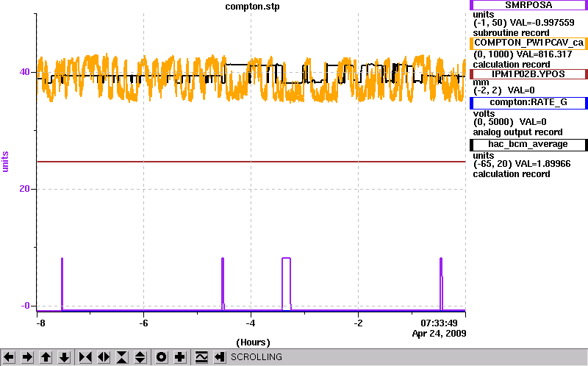Select the compton:RATE_G legend entry

coord(528,102)
